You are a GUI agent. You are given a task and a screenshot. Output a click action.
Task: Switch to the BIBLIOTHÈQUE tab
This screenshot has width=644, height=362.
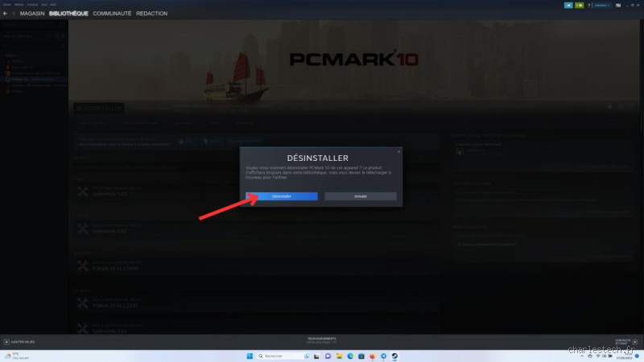[x=68, y=14]
